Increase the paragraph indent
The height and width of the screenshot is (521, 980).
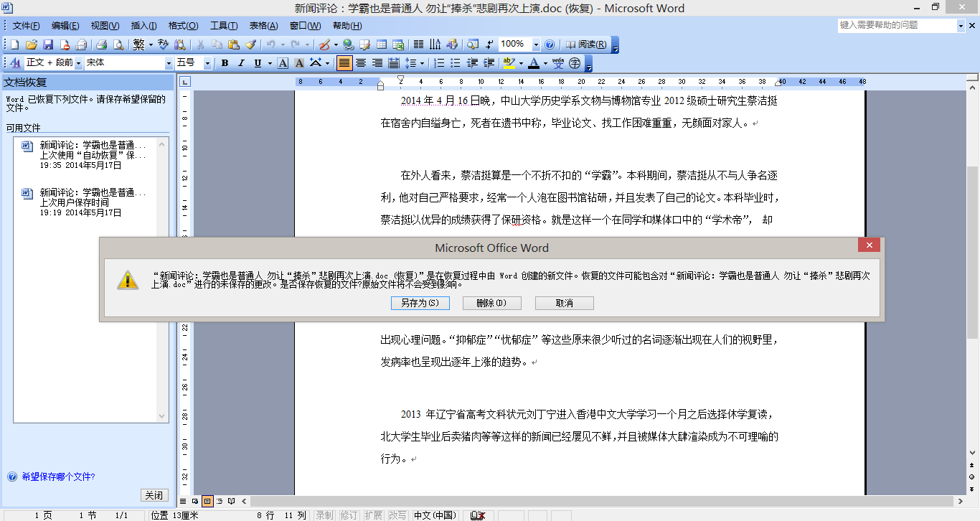[488, 63]
